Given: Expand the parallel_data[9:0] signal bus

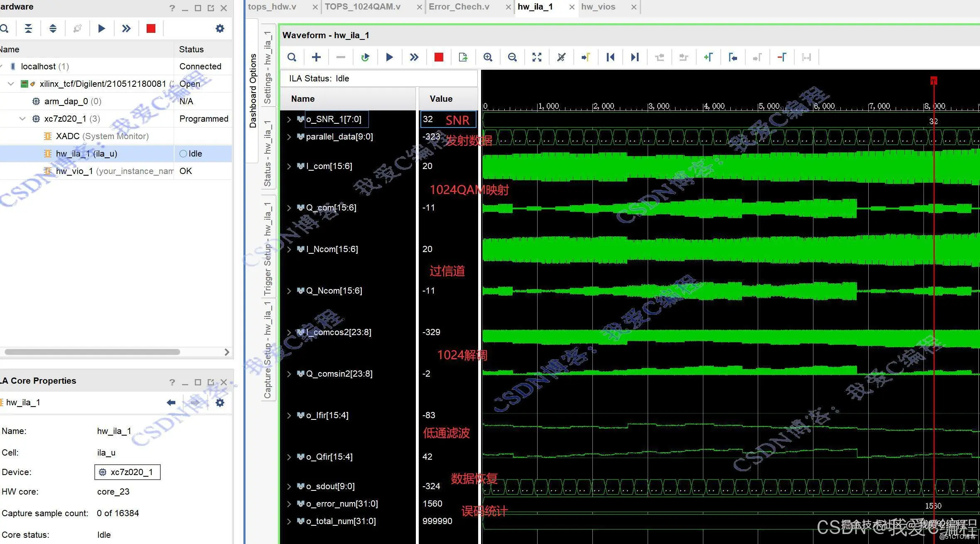Looking at the screenshot, I should tap(289, 137).
